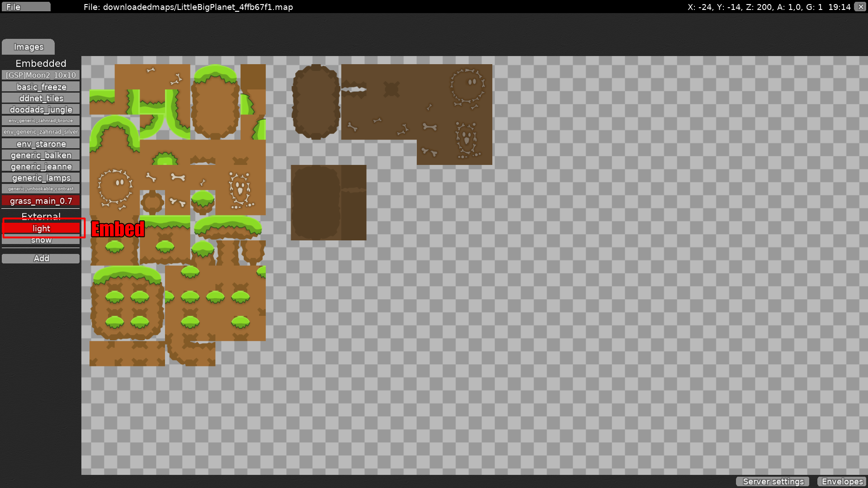Choose ddnet_tiles from the embedded list

41,98
